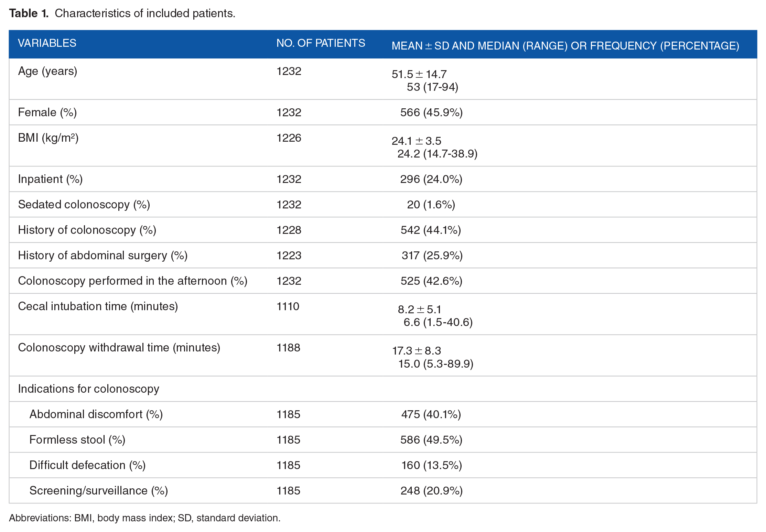766x532 pixels.
Task: Select History of abdominal surgery (%) label
Action: tap(103, 256)
